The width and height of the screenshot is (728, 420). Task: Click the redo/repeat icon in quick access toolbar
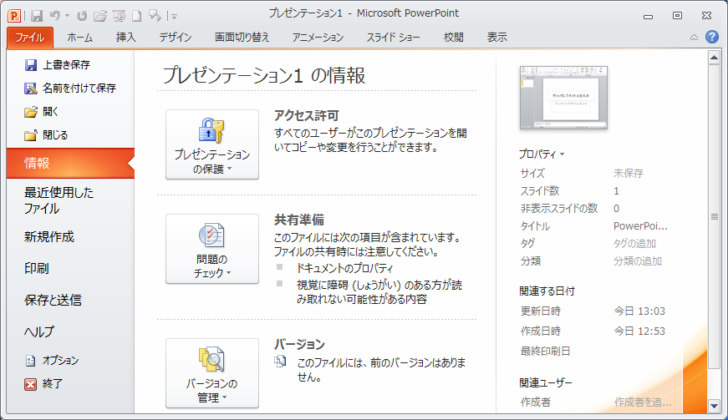pos(82,16)
